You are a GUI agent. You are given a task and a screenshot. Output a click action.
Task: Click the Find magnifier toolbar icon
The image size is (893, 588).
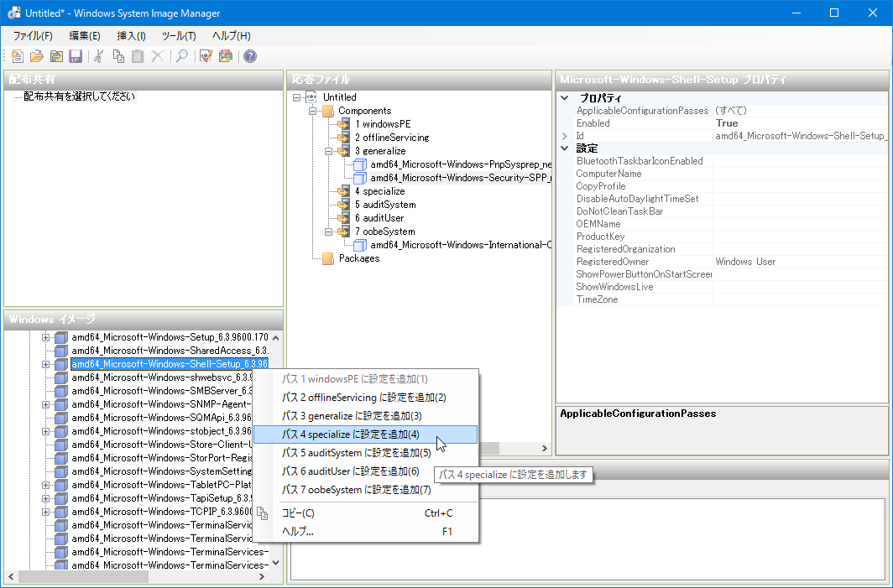(181, 56)
